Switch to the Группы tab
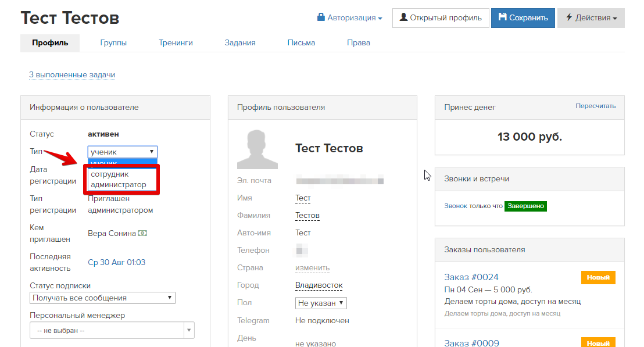644x347 pixels. pyautogui.click(x=113, y=42)
